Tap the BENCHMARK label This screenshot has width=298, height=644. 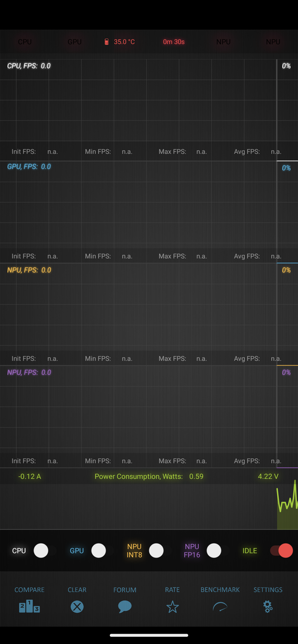(x=220, y=590)
